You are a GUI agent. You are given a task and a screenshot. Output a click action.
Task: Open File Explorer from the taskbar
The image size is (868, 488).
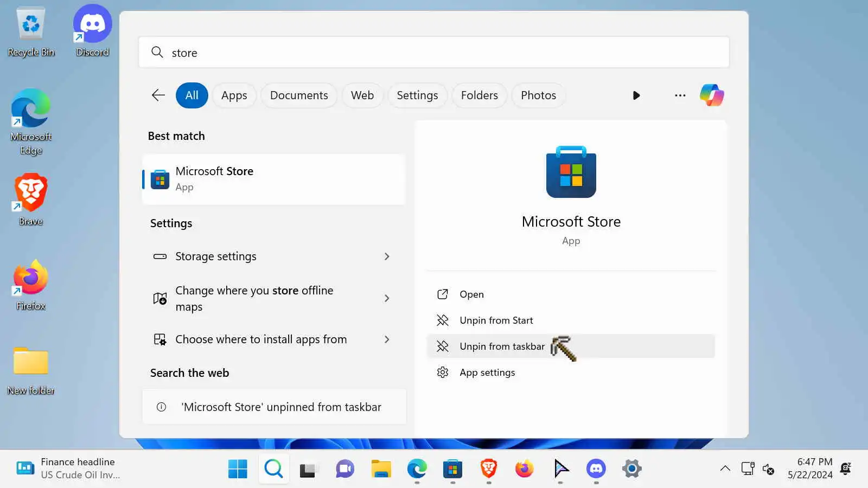coord(381,468)
